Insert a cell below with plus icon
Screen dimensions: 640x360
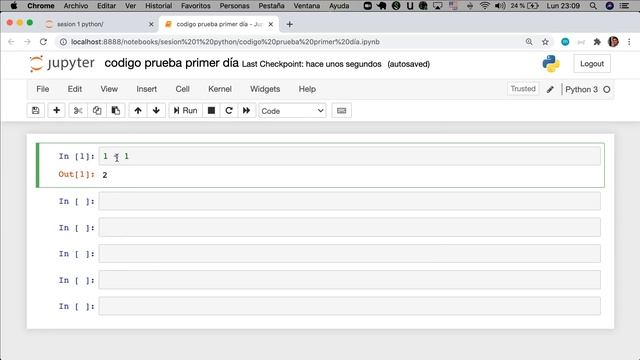56,111
